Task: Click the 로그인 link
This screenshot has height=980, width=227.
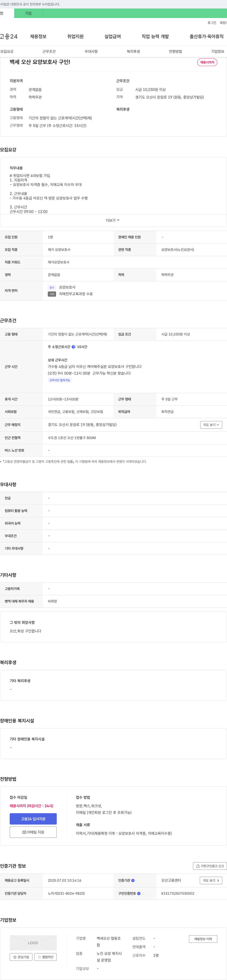Action: (x=212, y=23)
